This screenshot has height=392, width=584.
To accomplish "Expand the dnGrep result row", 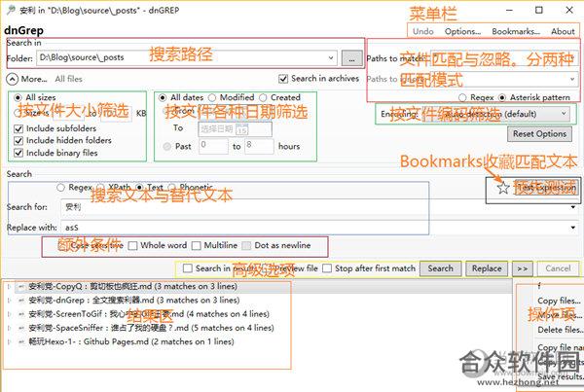I will click(9, 301).
